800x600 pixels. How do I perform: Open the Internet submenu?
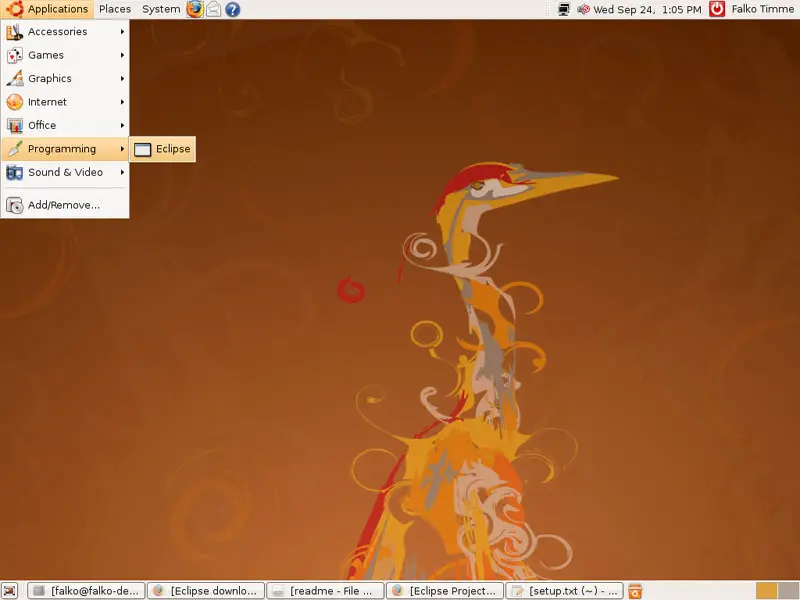(65, 102)
